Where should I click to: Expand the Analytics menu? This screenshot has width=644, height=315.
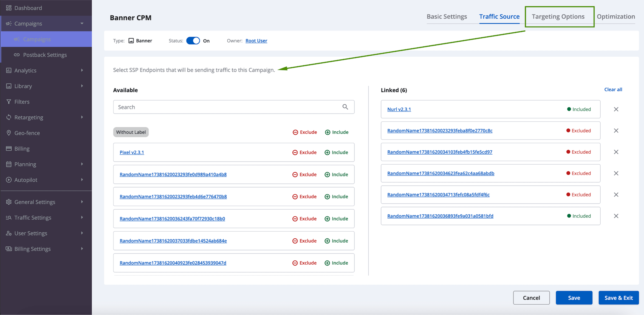tap(82, 70)
